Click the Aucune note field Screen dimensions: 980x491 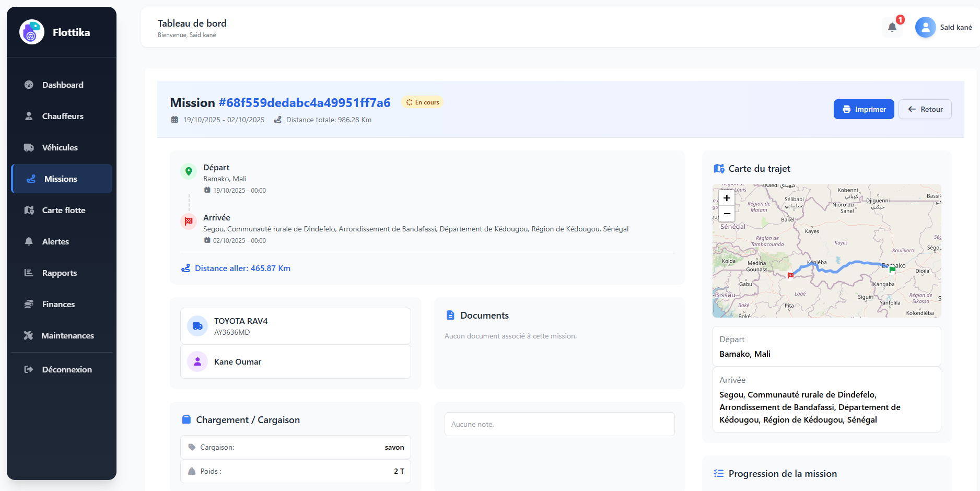pos(559,424)
